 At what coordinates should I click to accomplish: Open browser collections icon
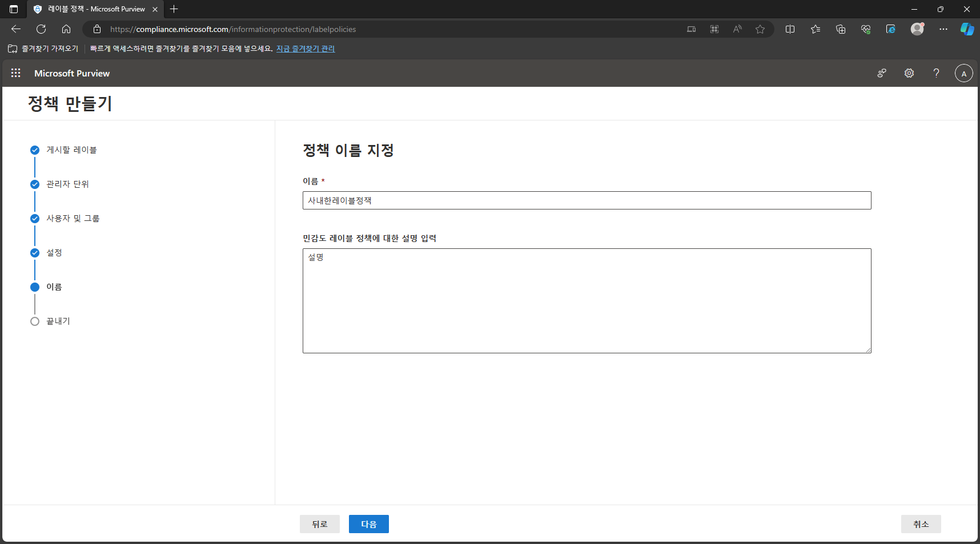pos(841,29)
